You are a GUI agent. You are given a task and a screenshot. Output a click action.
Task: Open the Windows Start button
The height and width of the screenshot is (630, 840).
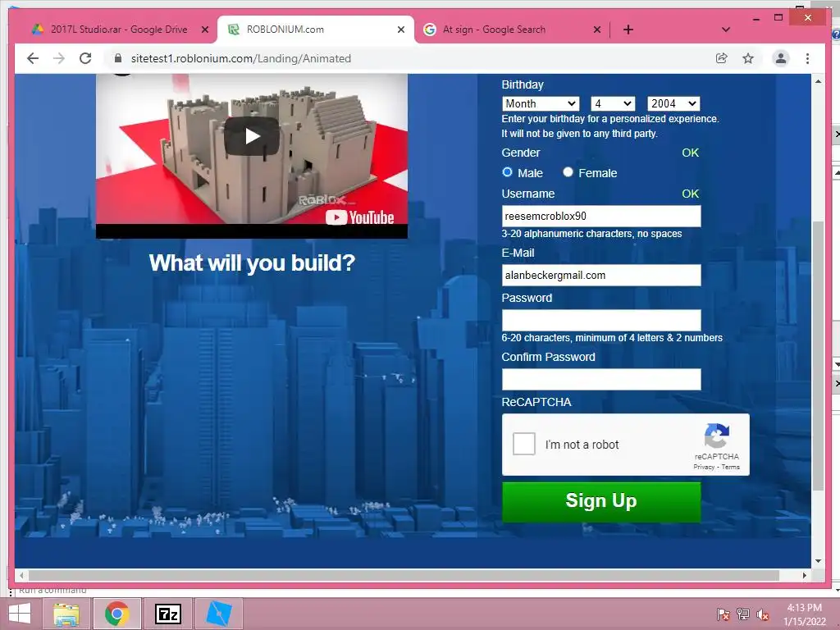coord(20,614)
